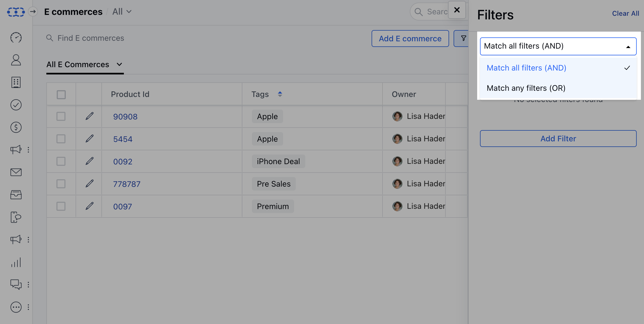
Task: Open kebab menu next to ellipsis icon
Action: coord(28,307)
